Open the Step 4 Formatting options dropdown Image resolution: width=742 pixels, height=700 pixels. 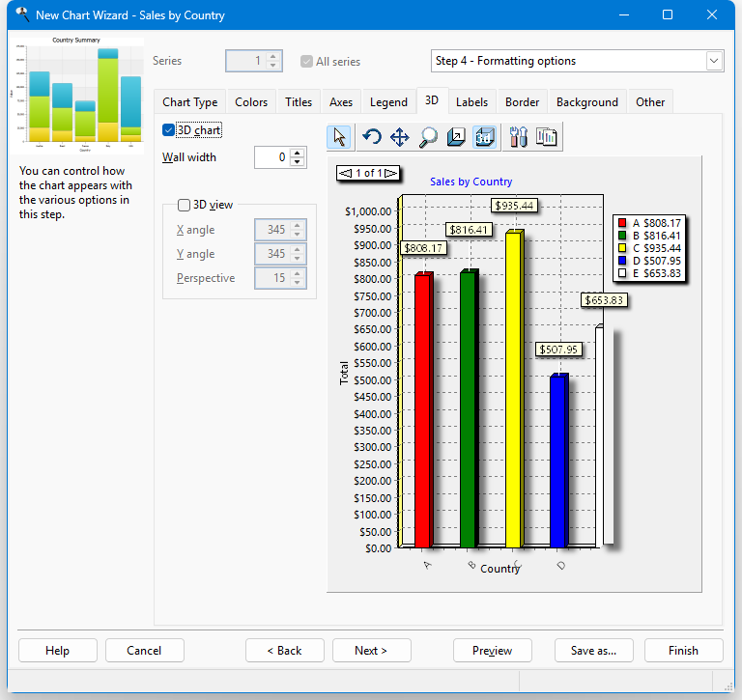713,61
